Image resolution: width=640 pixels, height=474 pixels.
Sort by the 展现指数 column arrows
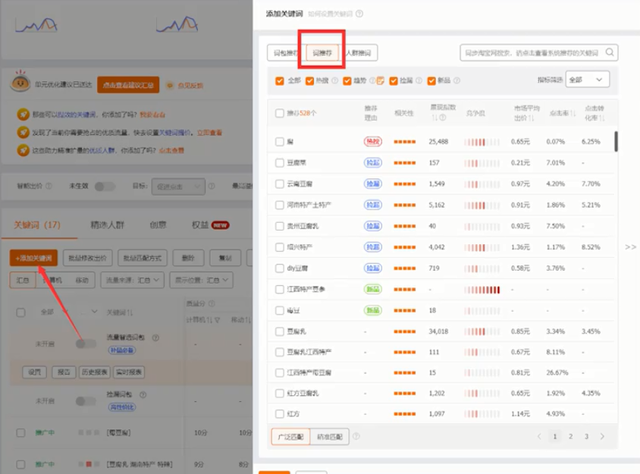(435, 118)
